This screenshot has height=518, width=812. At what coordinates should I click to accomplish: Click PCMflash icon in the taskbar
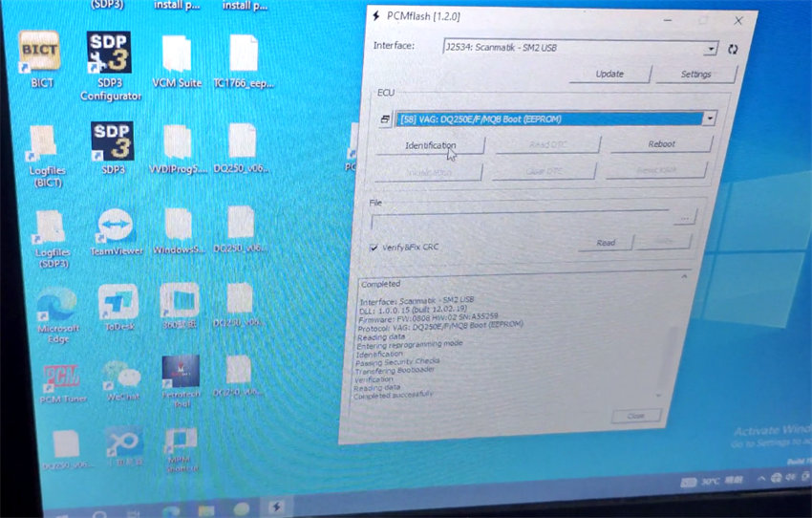(276, 507)
